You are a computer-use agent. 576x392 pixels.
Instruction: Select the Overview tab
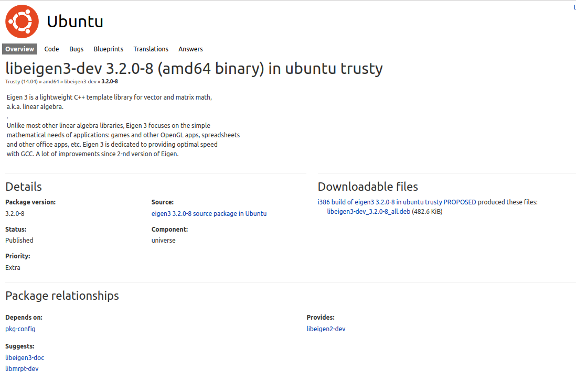point(19,49)
